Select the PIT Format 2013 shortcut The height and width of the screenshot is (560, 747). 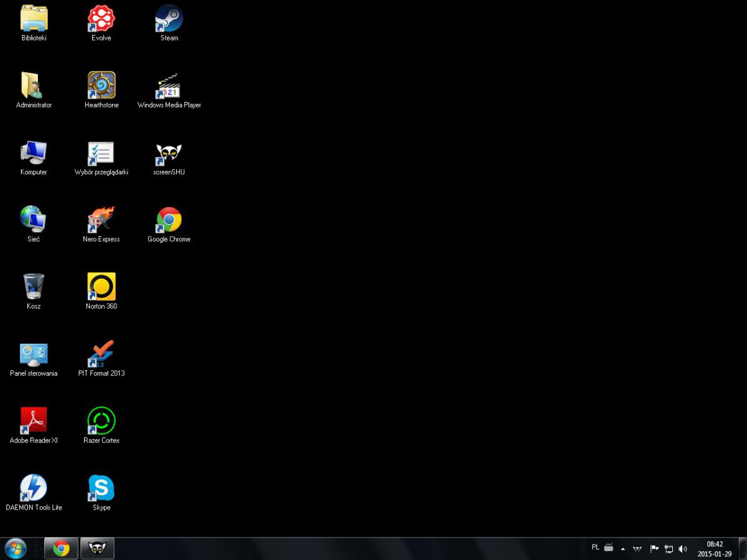[x=101, y=360]
